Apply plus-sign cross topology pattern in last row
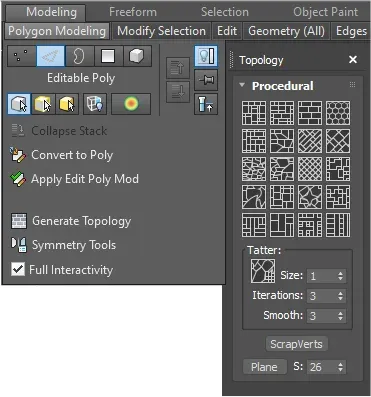 pyautogui.click(x=310, y=225)
